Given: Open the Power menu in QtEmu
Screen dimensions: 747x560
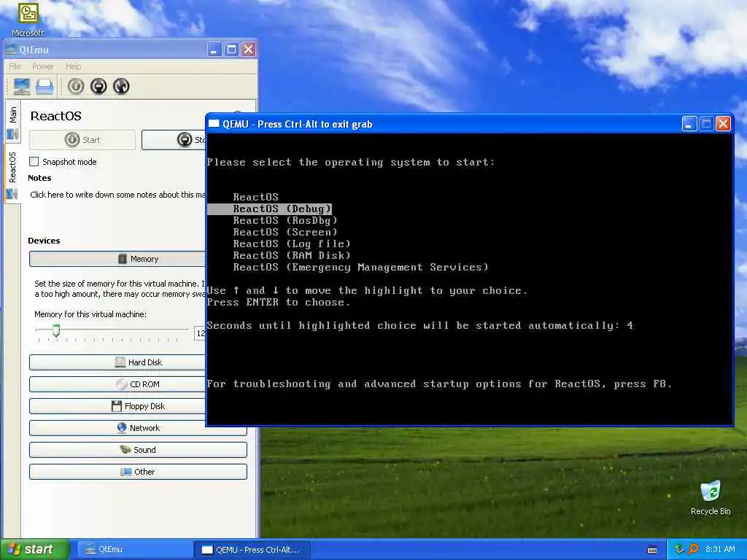Looking at the screenshot, I should pos(43,66).
